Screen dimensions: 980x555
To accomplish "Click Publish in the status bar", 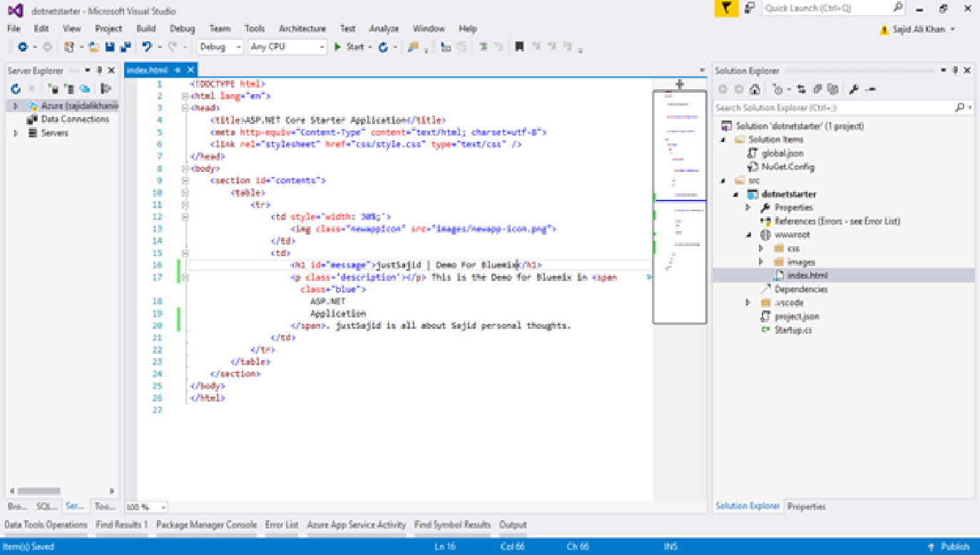I will click(954, 546).
